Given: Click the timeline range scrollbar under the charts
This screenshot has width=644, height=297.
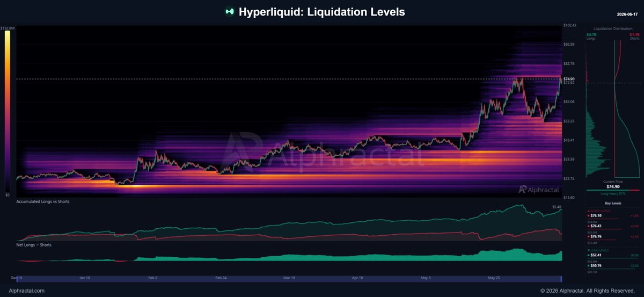Looking at the screenshot, I should [x=289, y=279].
